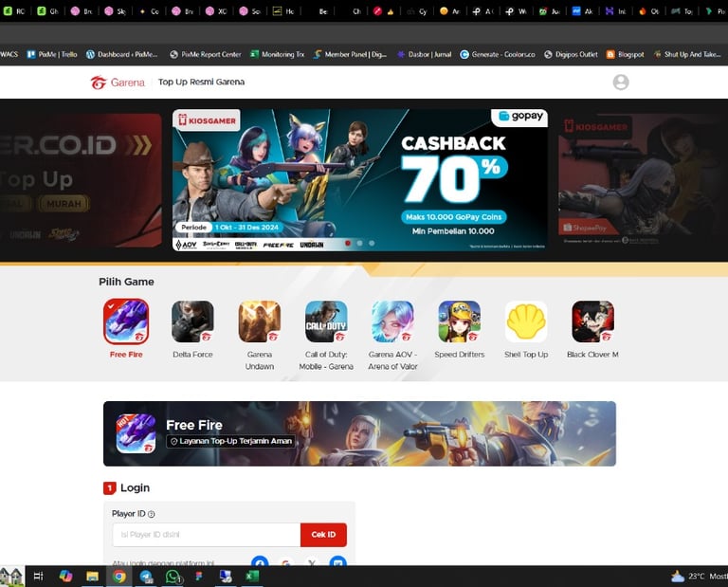Open the PixMe | Trello bookmark
728x587 pixels.
click(x=52, y=54)
